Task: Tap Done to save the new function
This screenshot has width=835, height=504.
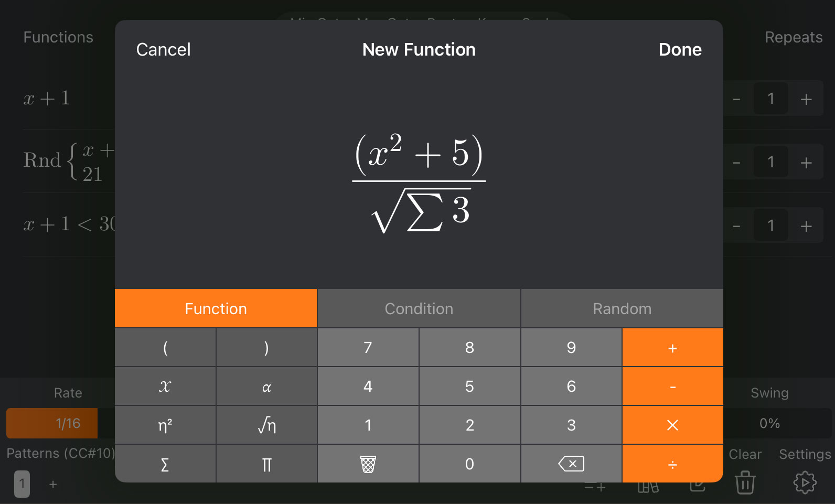Action: coord(680,49)
